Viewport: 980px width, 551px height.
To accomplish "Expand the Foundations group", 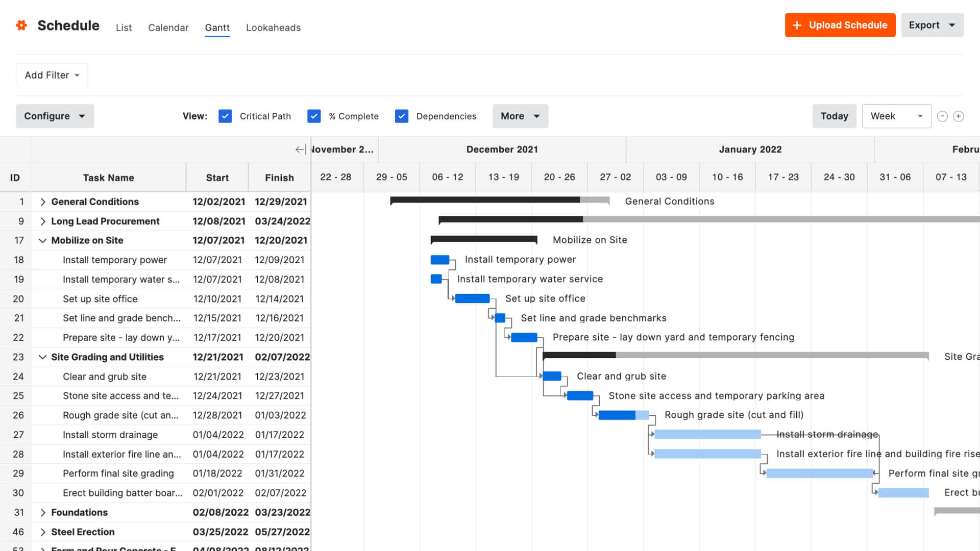I will [x=43, y=512].
